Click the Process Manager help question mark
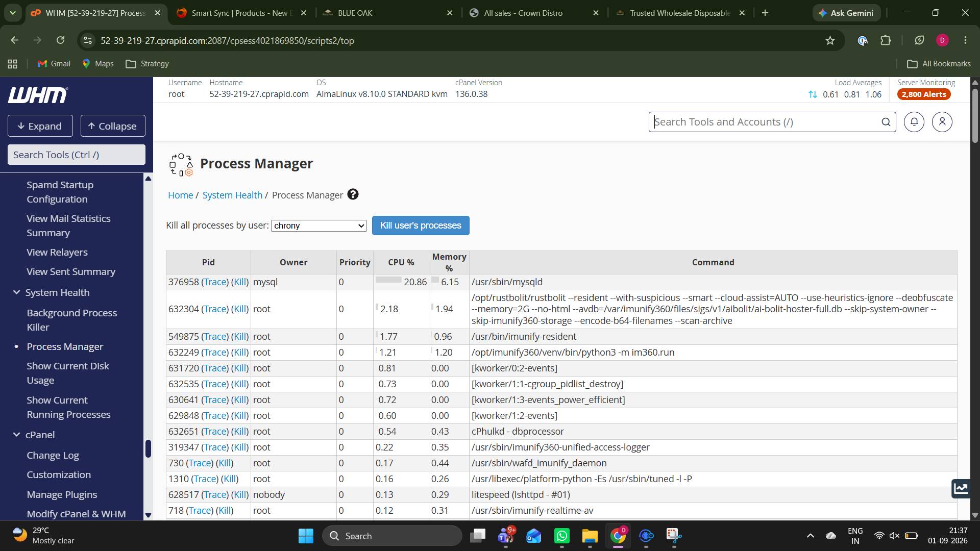Viewport: 980px width, 551px height. point(353,194)
